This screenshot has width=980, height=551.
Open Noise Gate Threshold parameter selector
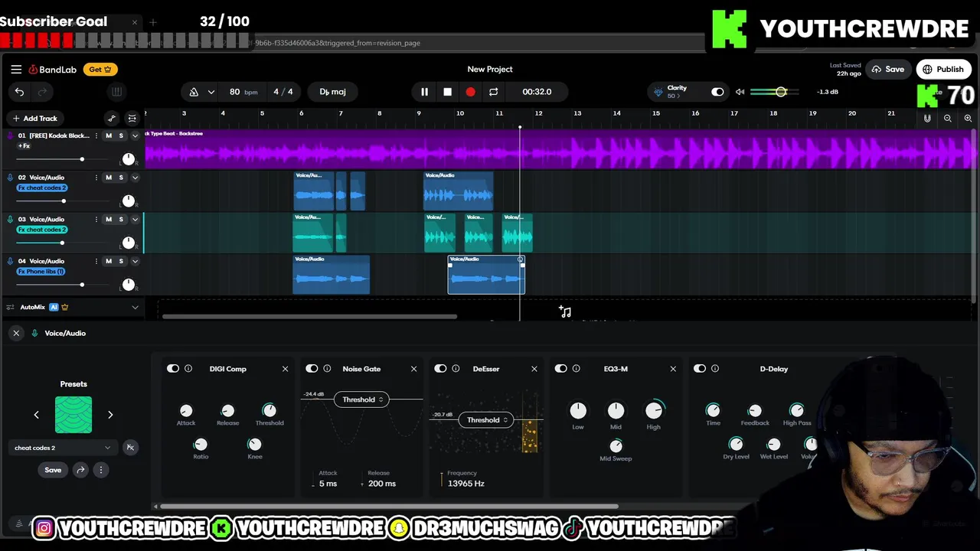(361, 399)
